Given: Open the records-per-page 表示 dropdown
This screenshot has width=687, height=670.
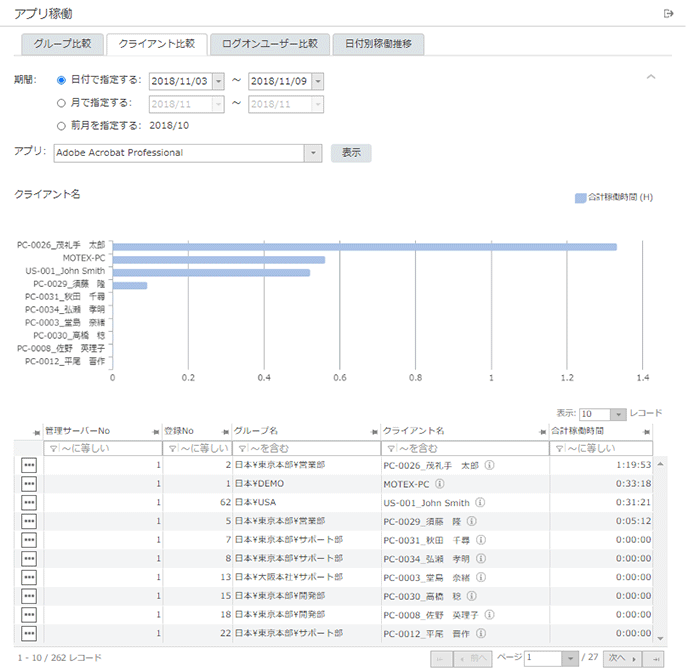Looking at the screenshot, I should [618, 413].
